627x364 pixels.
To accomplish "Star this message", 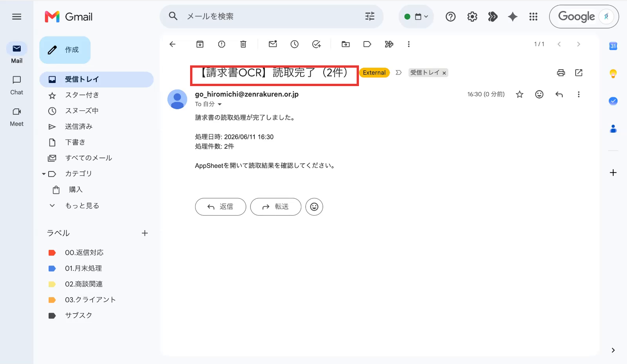I will (x=520, y=94).
